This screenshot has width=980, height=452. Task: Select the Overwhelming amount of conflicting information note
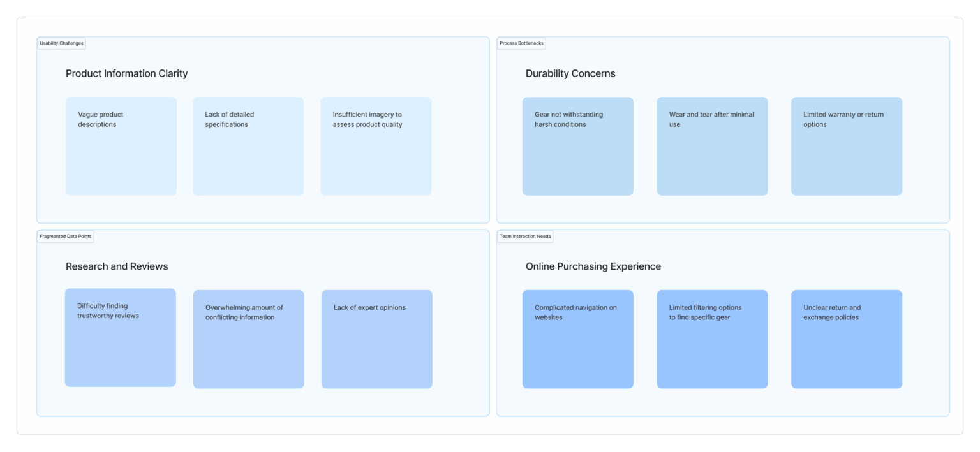pos(249,339)
